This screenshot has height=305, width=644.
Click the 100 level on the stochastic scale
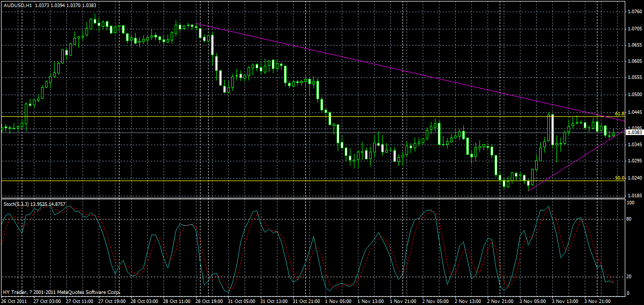pos(630,201)
